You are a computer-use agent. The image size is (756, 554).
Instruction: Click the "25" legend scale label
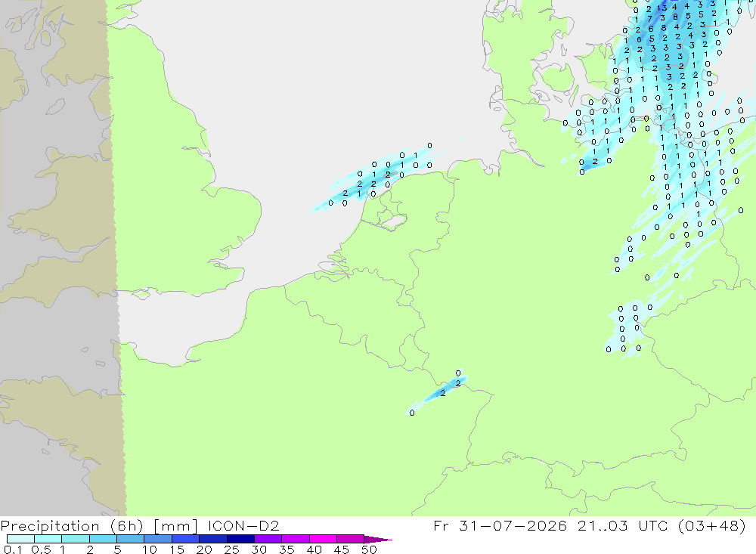(232, 549)
